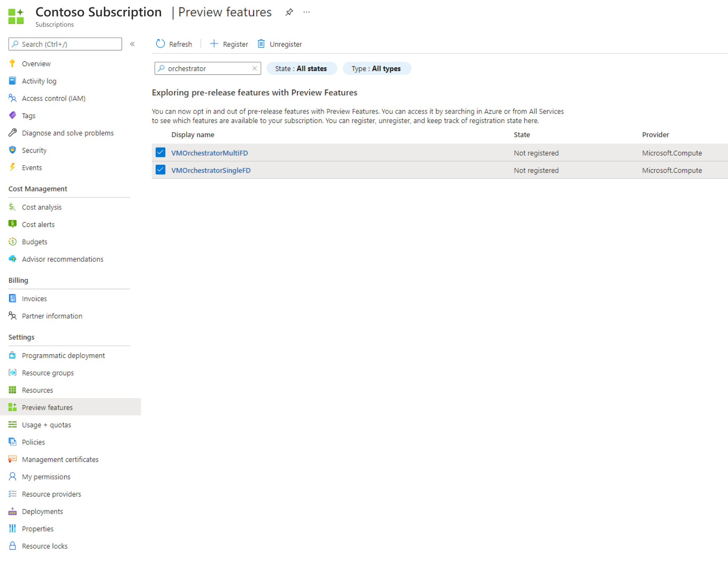
Task: Focus the sidebar Search (Ctrl+/) box
Action: (x=65, y=44)
